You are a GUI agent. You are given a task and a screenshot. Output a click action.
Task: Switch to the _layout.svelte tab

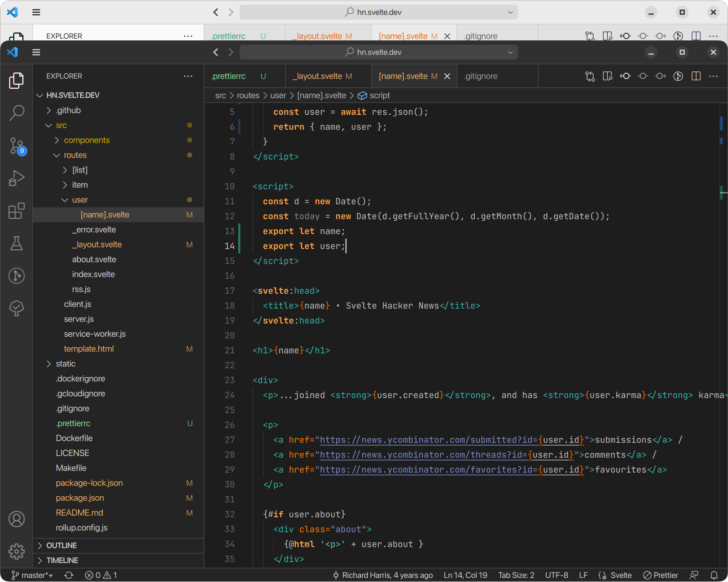click(x=318, y=76)
